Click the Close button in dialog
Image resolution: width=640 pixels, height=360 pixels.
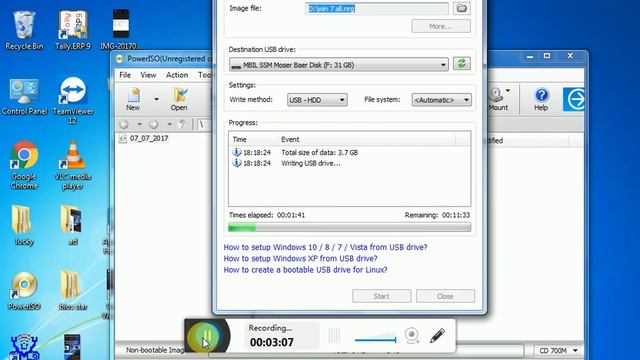click(x=445, y=296)
